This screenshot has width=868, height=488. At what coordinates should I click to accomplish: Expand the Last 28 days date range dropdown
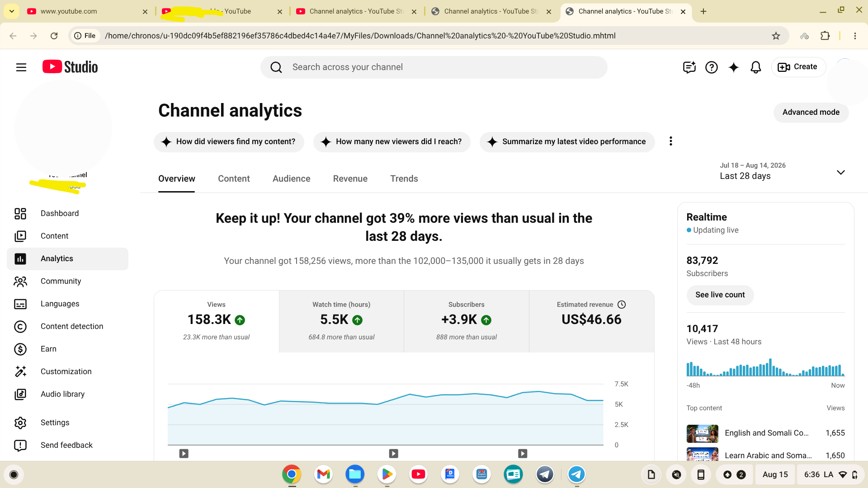[x=782, y=171]
